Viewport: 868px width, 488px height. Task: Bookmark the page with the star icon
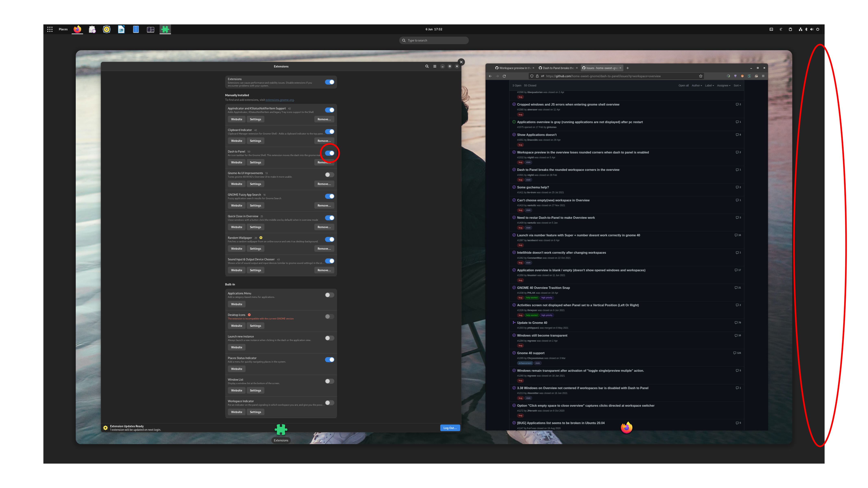coord(701,76)
